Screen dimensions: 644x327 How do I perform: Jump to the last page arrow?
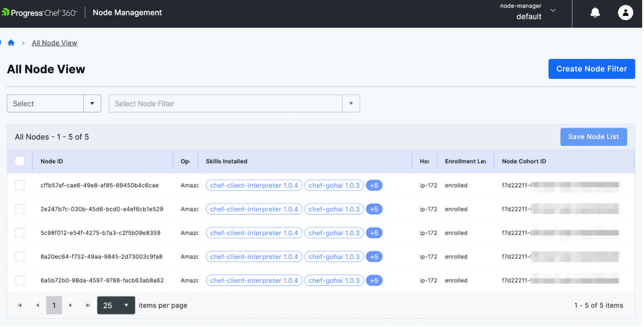[88, 306]
